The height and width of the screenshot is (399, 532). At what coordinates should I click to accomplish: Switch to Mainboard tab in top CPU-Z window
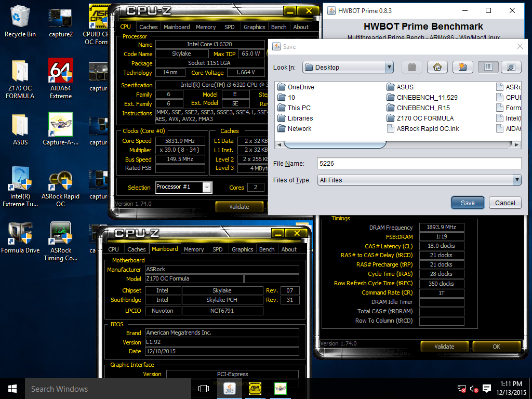(177, 27)
